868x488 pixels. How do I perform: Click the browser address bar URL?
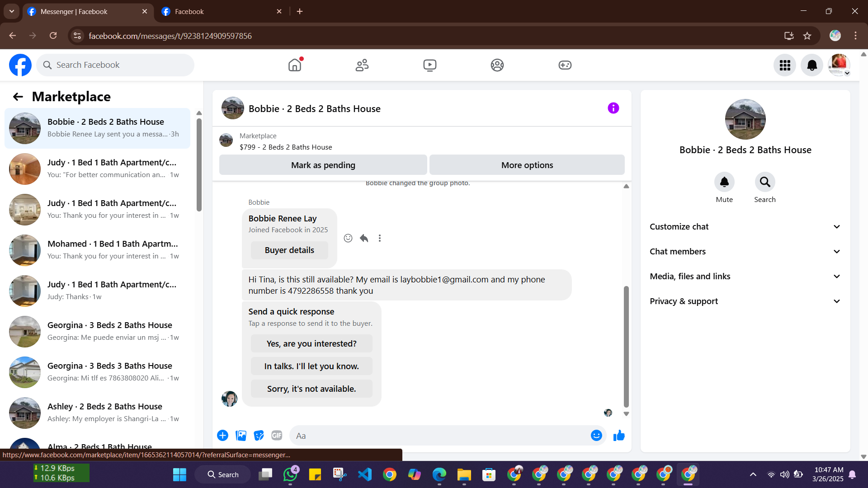[170, 36]
